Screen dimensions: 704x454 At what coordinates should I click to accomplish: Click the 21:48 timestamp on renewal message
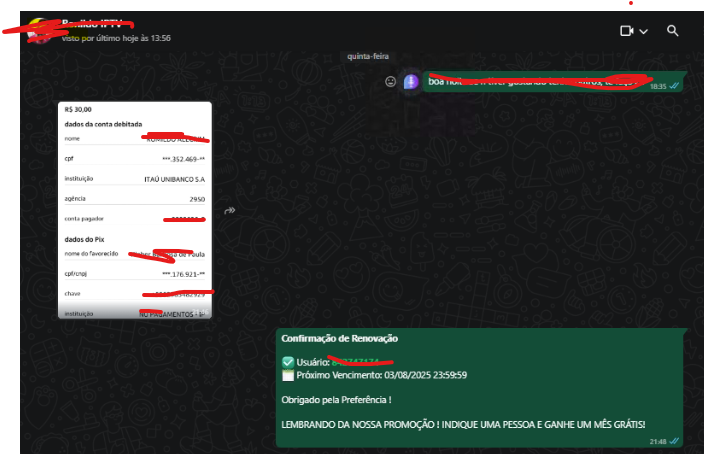(x=657, y=441)
